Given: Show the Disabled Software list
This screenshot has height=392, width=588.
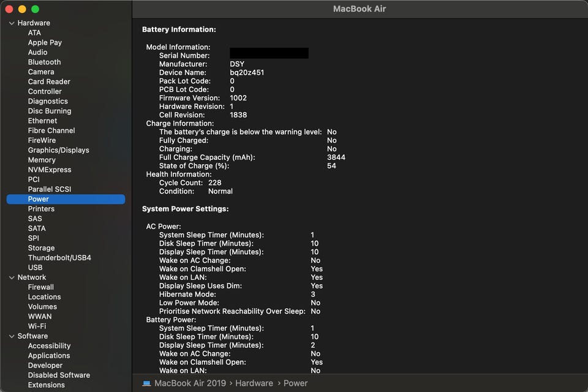Looking at the screenshot, I should 59,375.
